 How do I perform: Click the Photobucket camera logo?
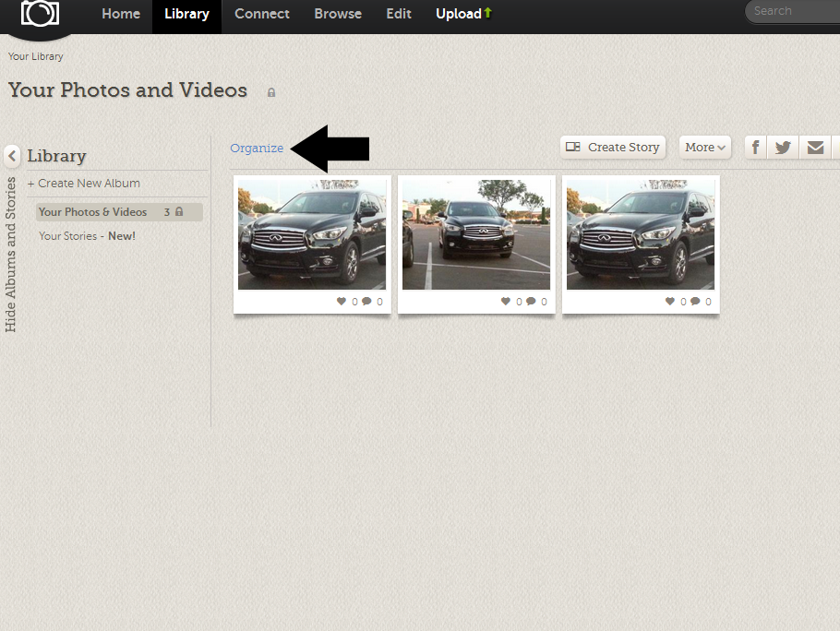pyautogui.click(x=41, y=14)
